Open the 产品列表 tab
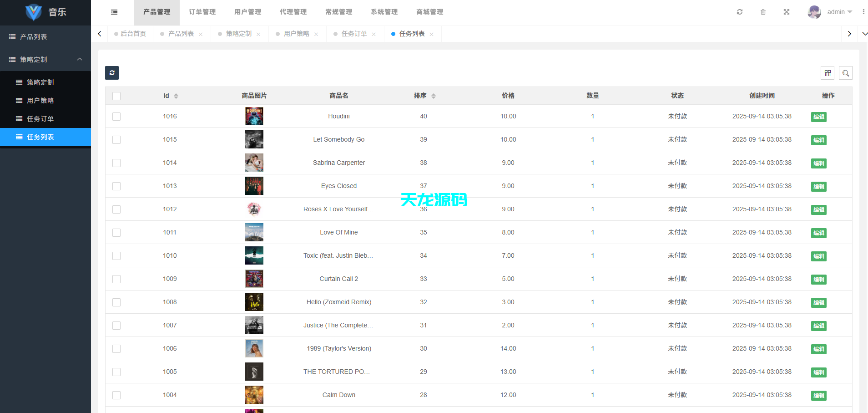Image resolution: width=868 pixels, height=413 pixels. point(181,33)
